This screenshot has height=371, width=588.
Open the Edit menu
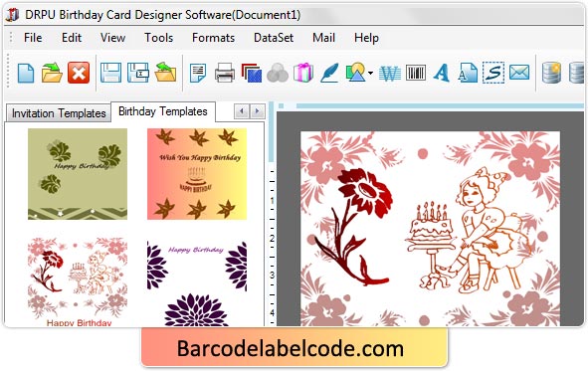tap(72, 38)
